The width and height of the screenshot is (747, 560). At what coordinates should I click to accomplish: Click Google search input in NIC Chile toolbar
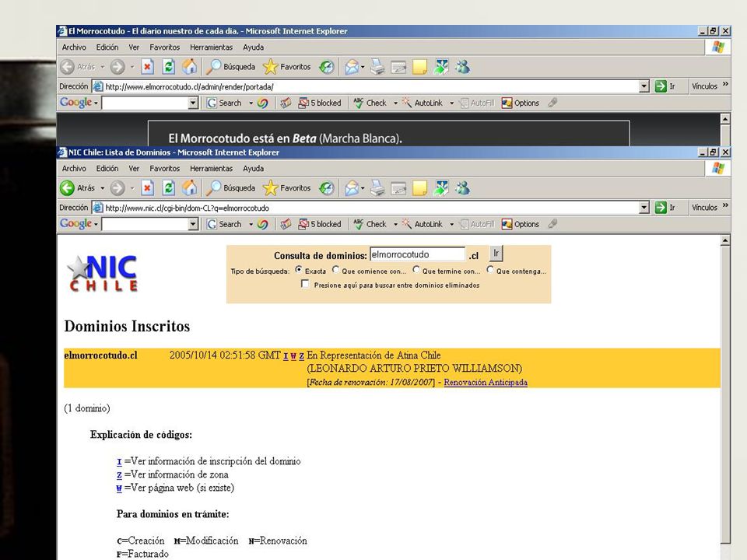pyautogui.click(x=146, y=224)
